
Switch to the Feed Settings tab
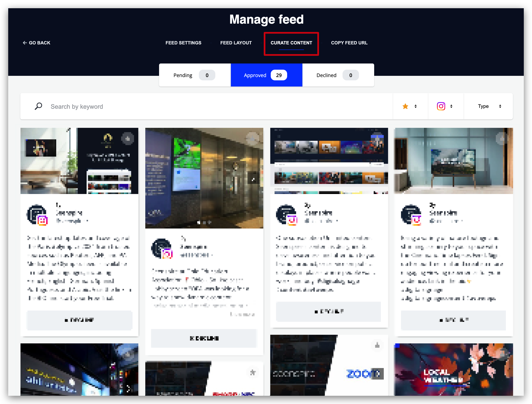tap(183, 43)
